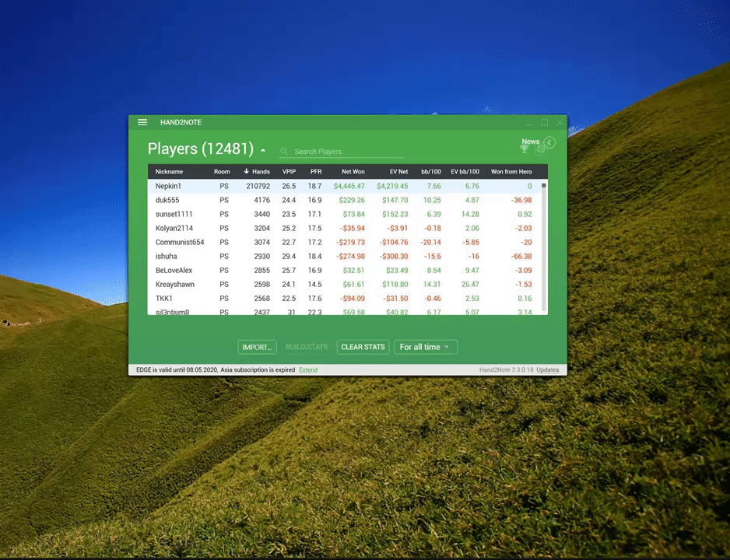Click the 210792 hands value

click(x=258, y=186)
